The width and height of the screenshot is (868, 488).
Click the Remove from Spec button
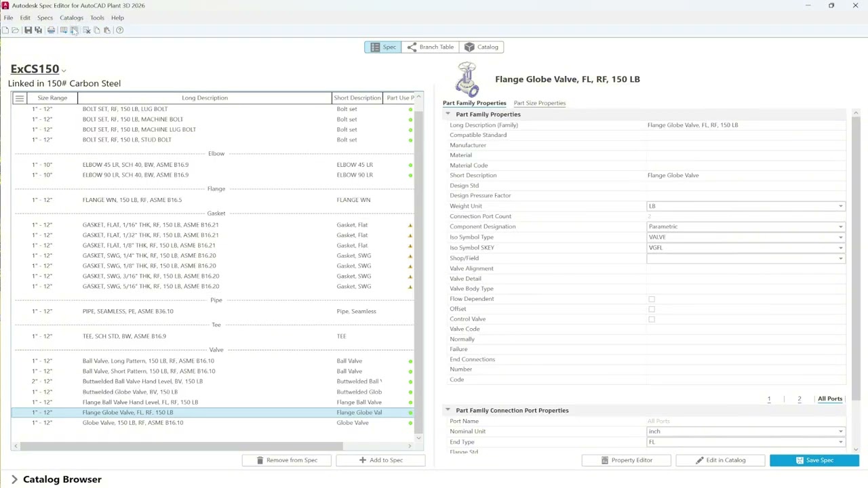(287, 460)
